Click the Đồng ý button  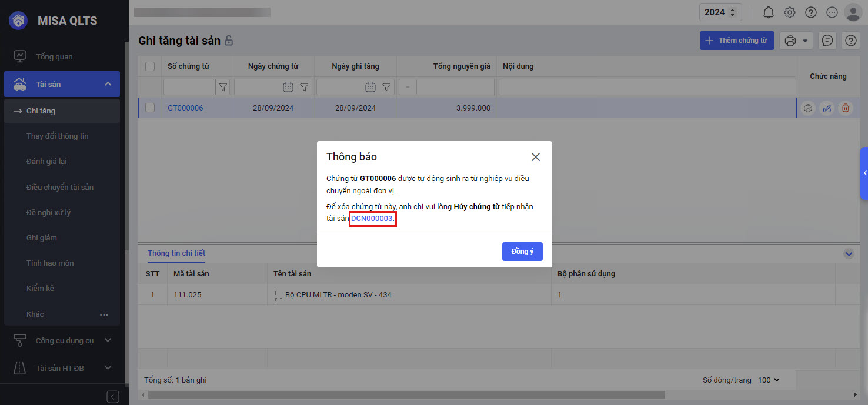click(522, 251)
